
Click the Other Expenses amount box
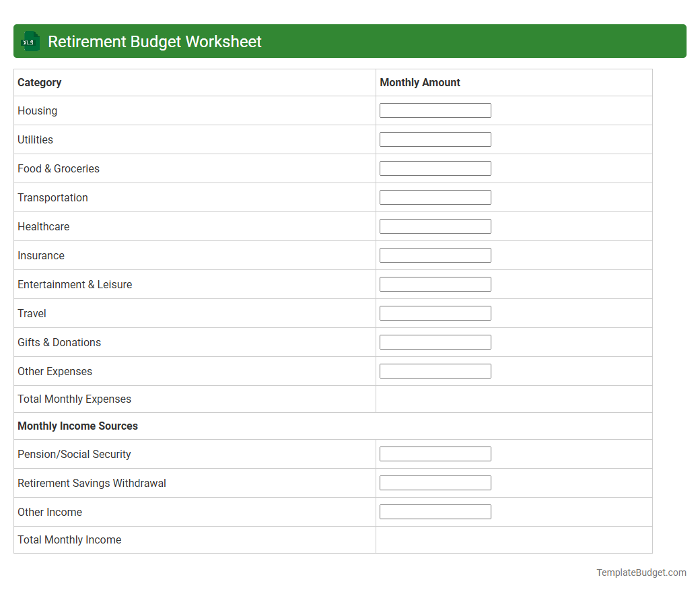[x=435, y=370]
